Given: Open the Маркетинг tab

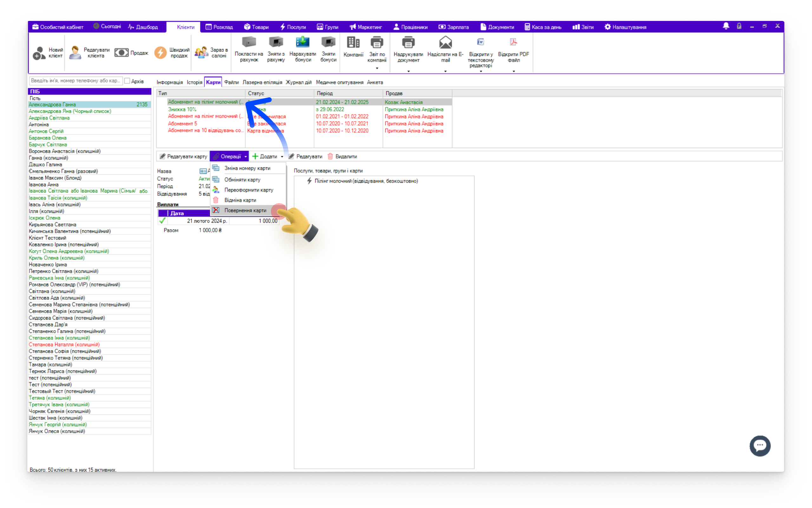Looking at the screenshot, I should (366, 27).
